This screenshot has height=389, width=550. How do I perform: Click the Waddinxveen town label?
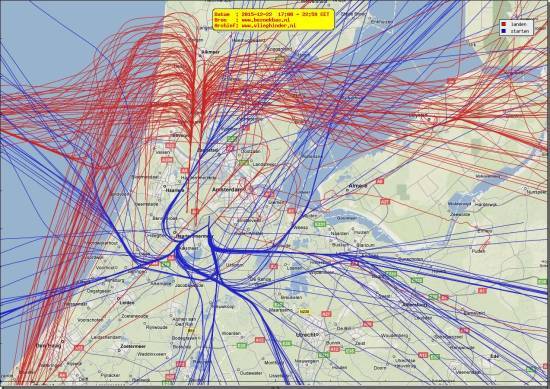tap(151, 354)
